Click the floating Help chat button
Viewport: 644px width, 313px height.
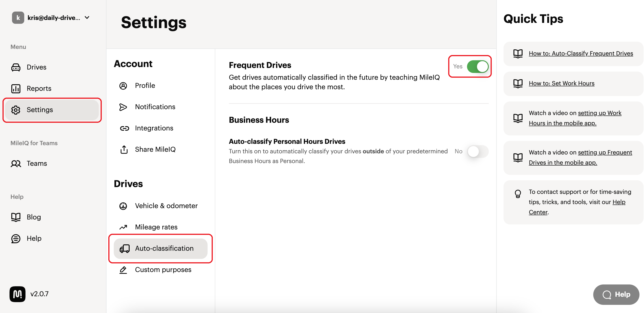tap(616, 294)
